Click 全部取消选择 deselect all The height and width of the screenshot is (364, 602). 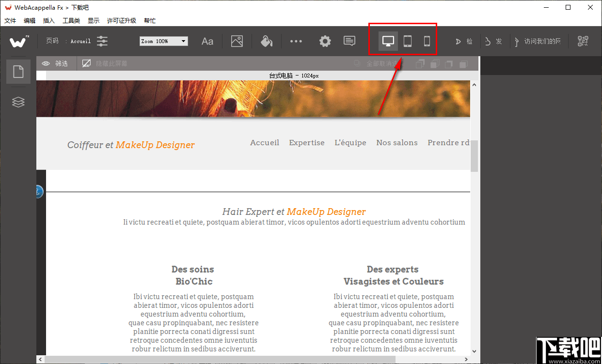pyautogui.click(x=378, y=63)
